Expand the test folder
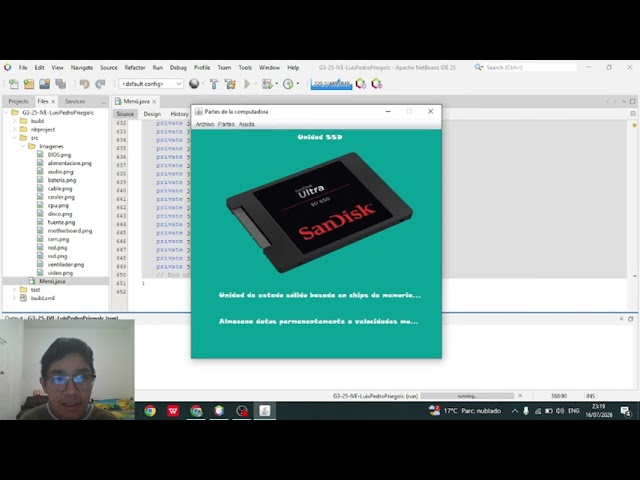Screen dimensions: 640x480 click(14, 290)
